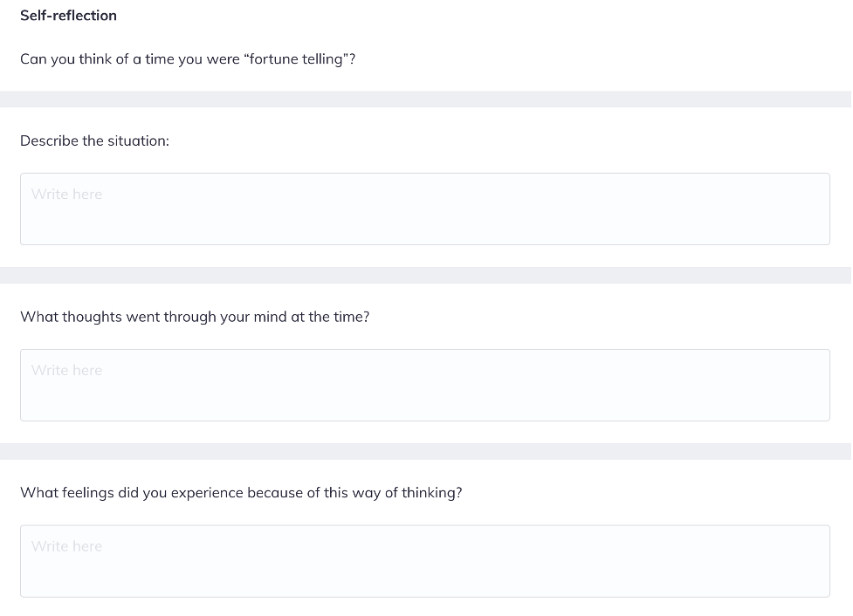The width and height of the screenshot is (853, 616).
Task: Click the word "situation" in the first prompt
Action: click(x=136, y=140)
